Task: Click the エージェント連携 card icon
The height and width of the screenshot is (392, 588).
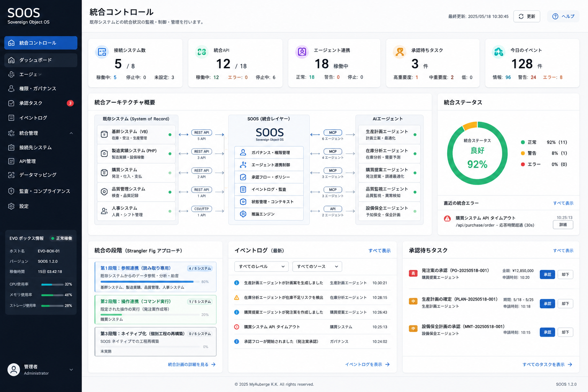Action: coord(302,52)
